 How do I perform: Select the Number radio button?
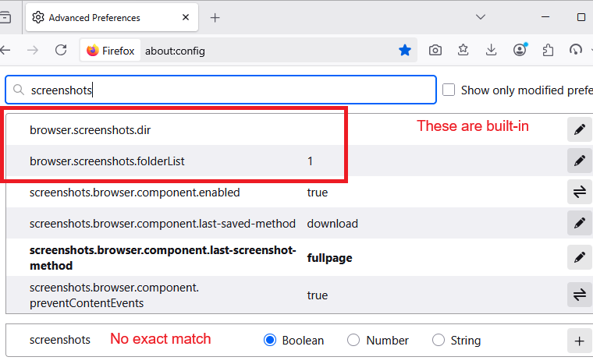coord(353,340)
